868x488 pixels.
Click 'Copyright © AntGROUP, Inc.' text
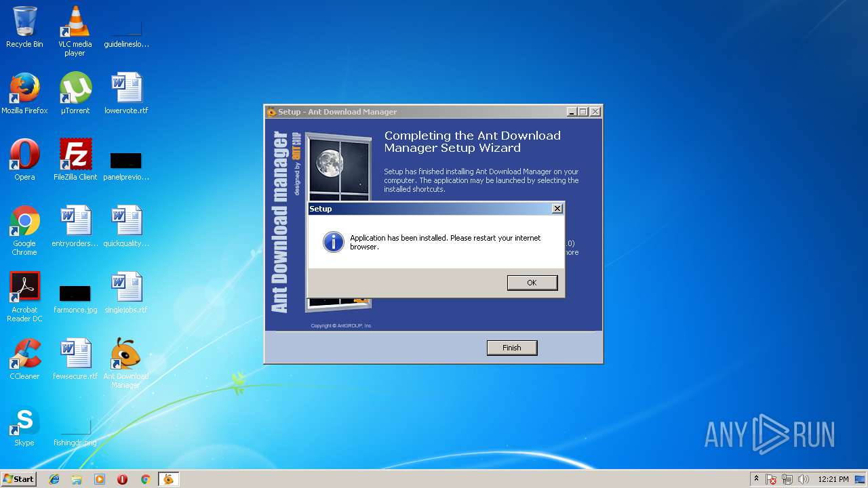tap(341, 326)
